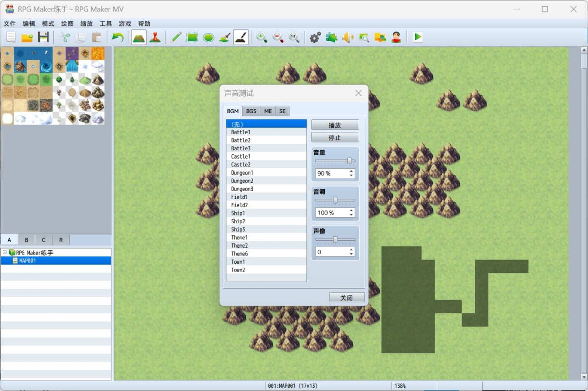Collapse the RPG Maker练手 project tree node
Viewport: 588px width, 391px height.
point(4,252)
